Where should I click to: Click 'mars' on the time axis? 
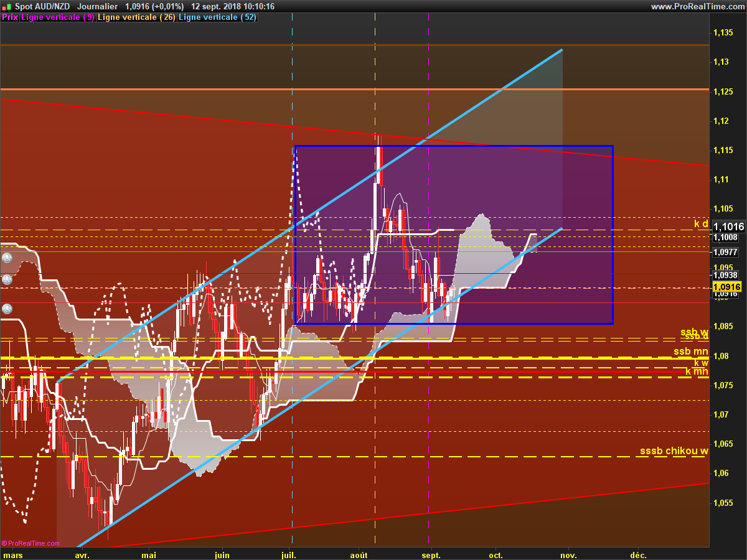coord(13,554)
